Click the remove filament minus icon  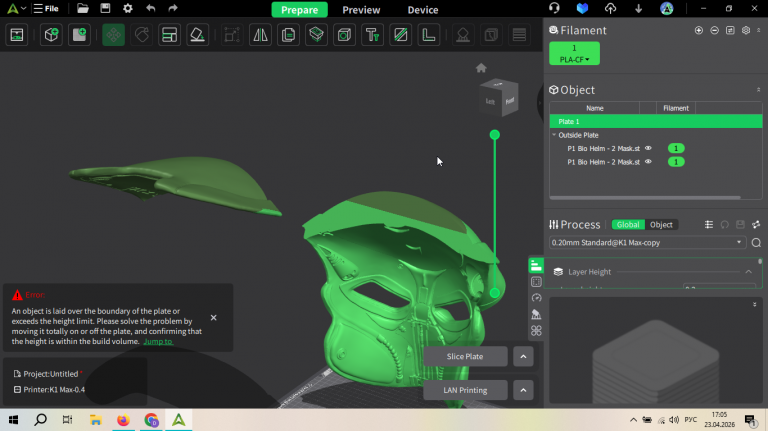(x=714, y=30)
